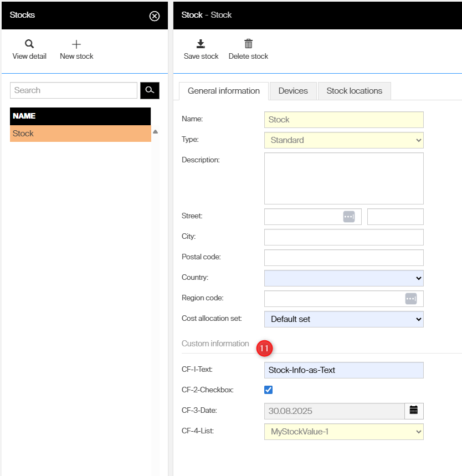Viewport: 462px width, 476px height.
Task: Click the New stock plus icon
Action: coord(76,44)
